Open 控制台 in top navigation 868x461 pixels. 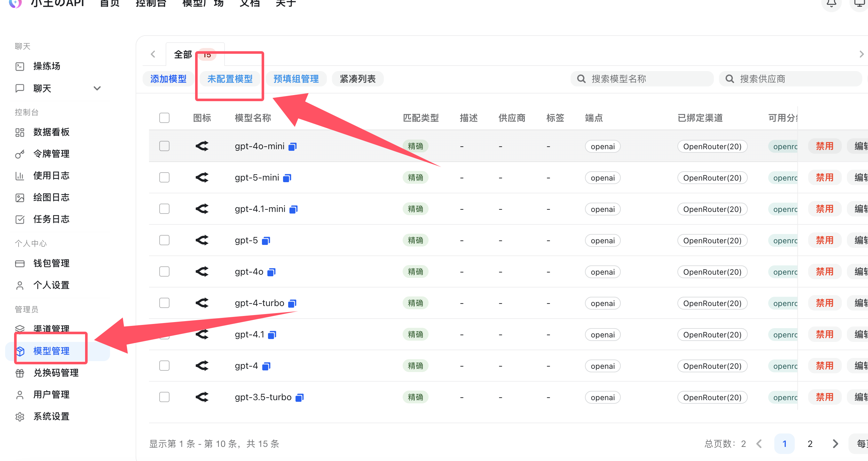coord(151,4)
